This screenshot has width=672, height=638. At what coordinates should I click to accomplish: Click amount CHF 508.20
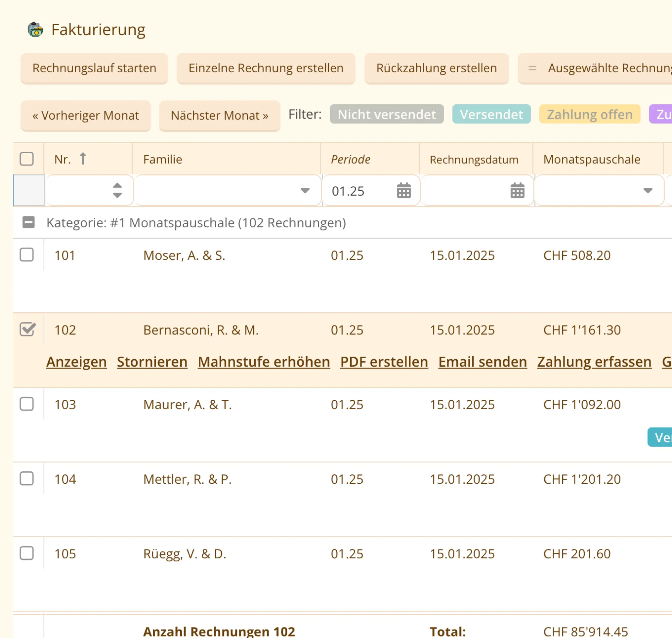(x=577, y=255)
